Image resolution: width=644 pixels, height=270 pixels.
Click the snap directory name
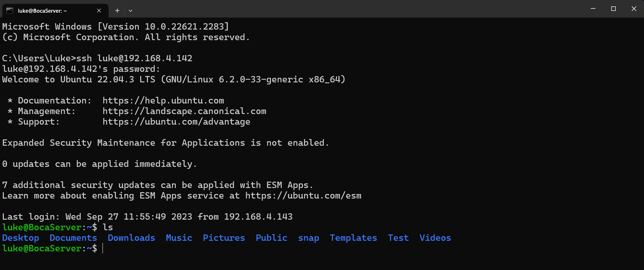309,238
